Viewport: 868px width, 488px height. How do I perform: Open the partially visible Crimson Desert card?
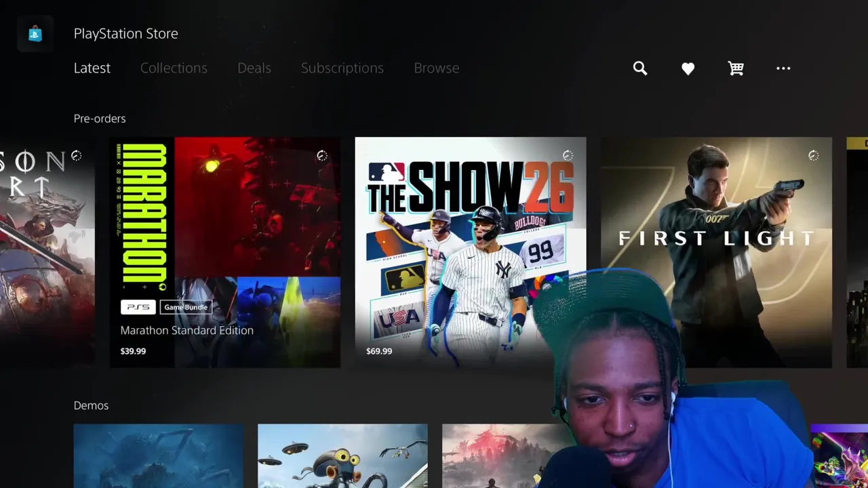click(x=47, y=252)
